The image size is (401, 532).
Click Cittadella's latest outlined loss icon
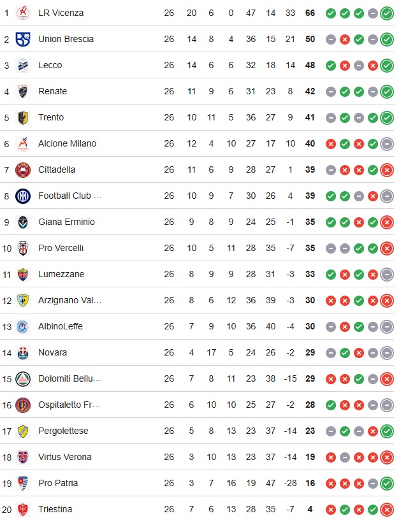point(387,169)
